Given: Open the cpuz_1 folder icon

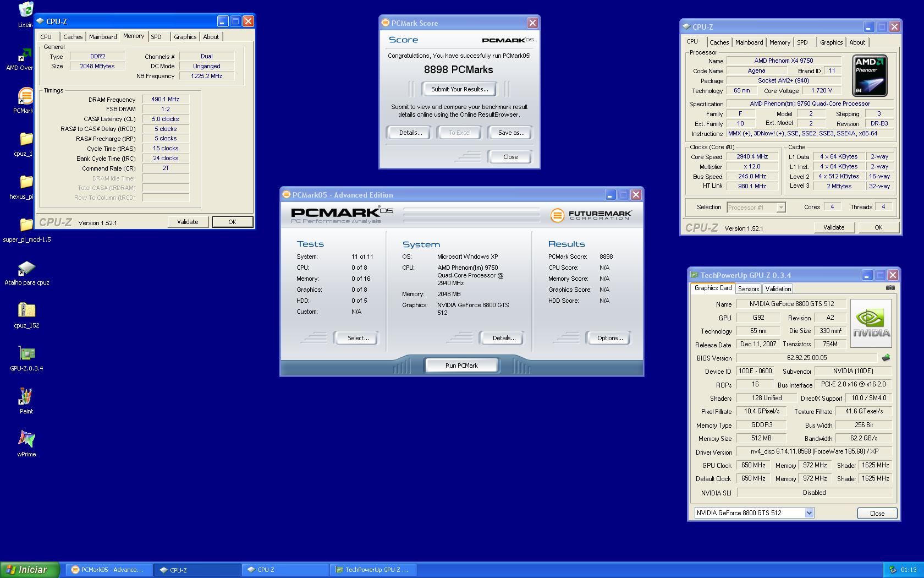Looking at the screenshot, I should click(25, 139).
